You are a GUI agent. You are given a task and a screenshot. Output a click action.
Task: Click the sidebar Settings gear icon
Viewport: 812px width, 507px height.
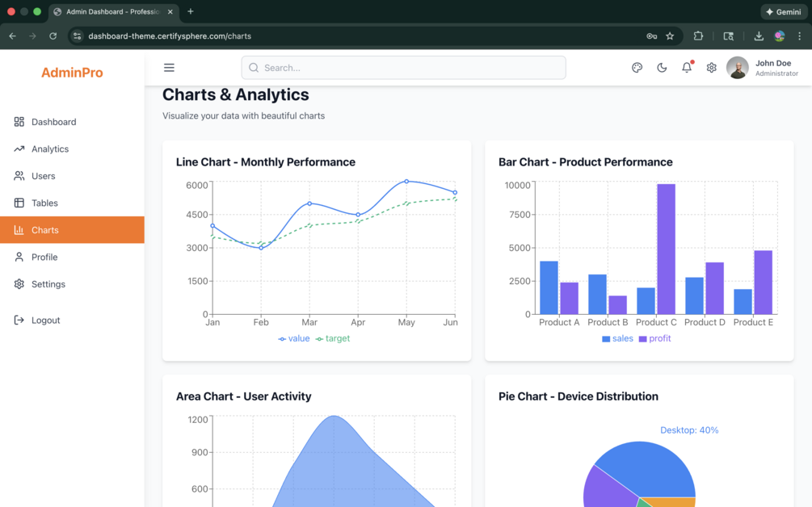pos(19,284)
